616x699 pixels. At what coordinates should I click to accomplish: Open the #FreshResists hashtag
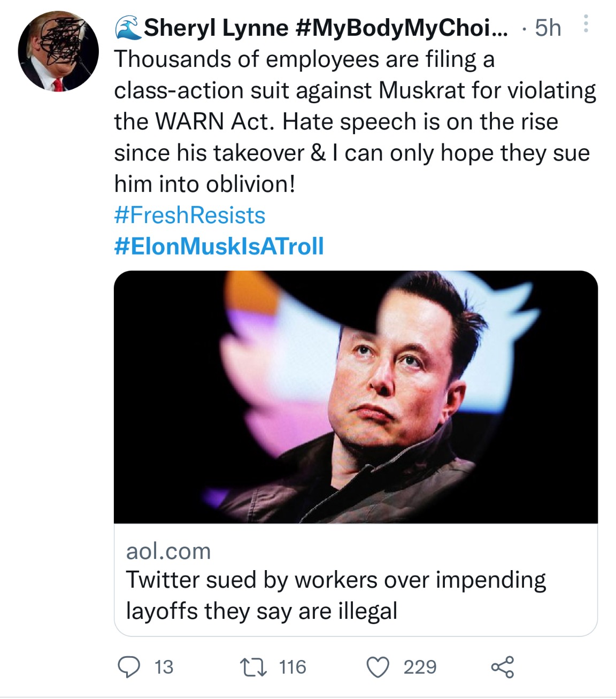pyautogui.click(x=189, y=216)
